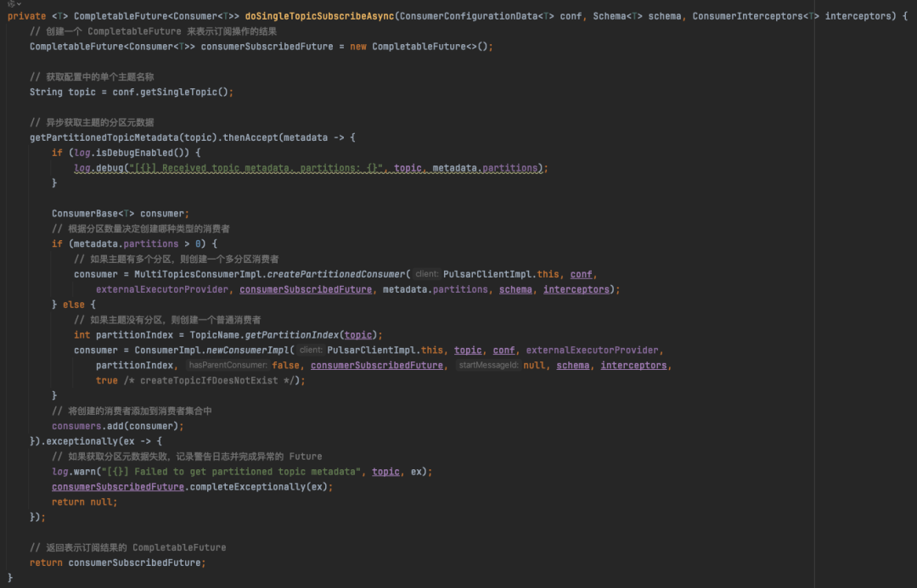
Task: Click consumerSubscribedFuture in the final return statement
Action: (134, 563)
